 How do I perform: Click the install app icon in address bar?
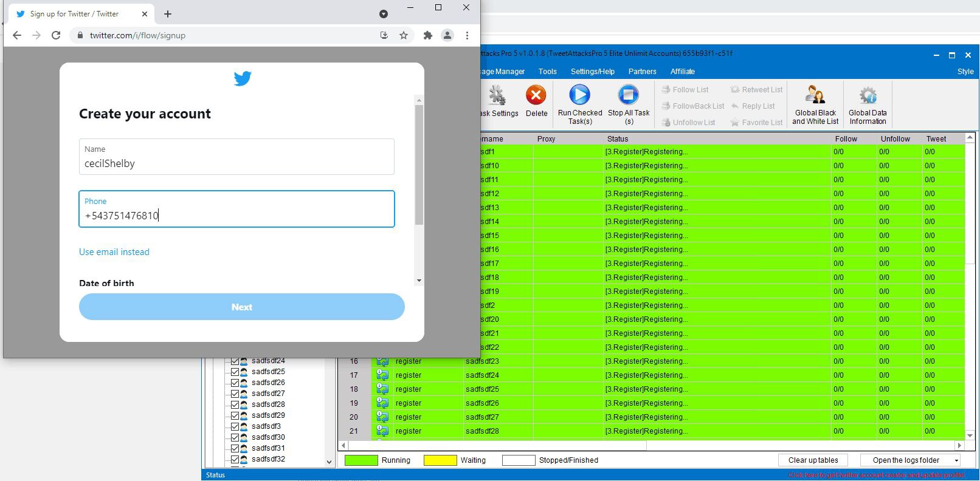click(384, 35)
